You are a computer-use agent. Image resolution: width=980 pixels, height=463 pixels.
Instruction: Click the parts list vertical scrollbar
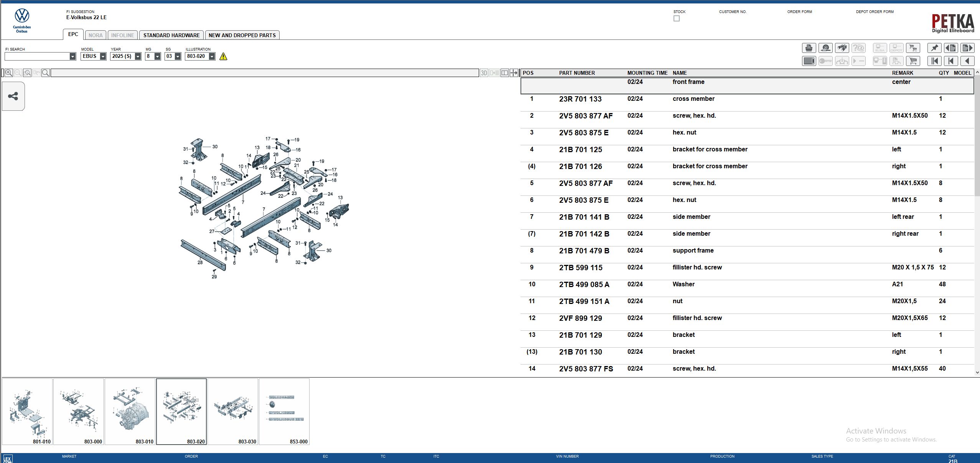(x=977, y=136)
